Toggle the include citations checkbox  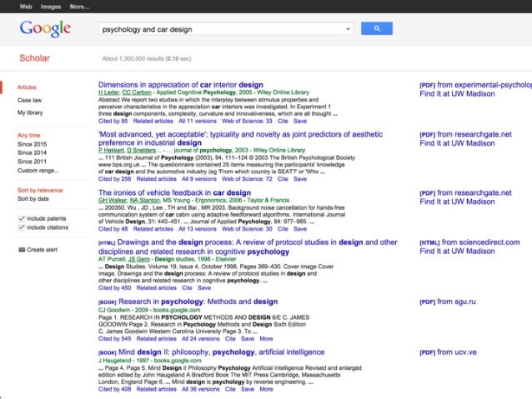[x=22, y=227]
